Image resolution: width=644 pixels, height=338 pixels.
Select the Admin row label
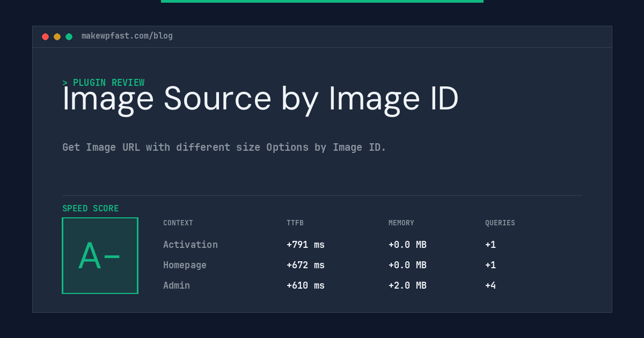177,285
